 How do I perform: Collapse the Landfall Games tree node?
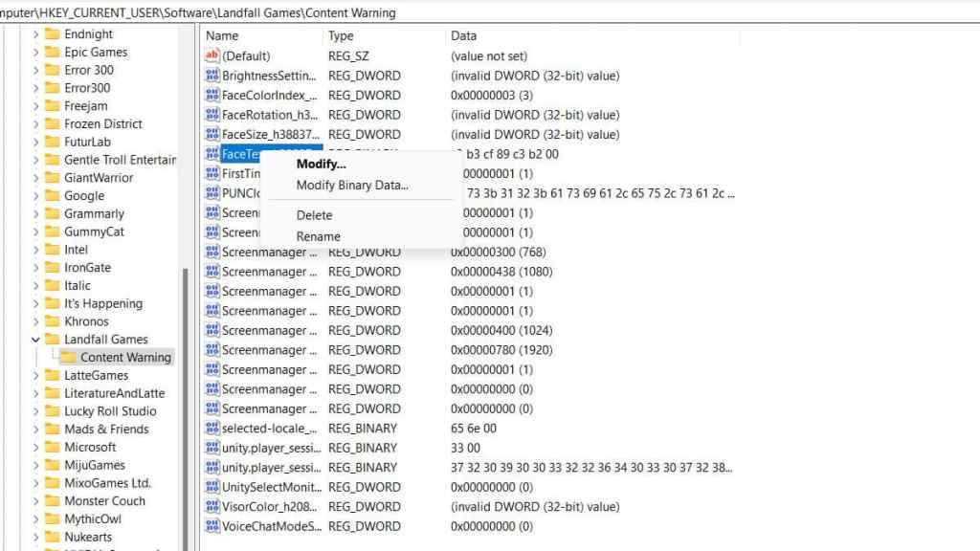tap(36, 340)
